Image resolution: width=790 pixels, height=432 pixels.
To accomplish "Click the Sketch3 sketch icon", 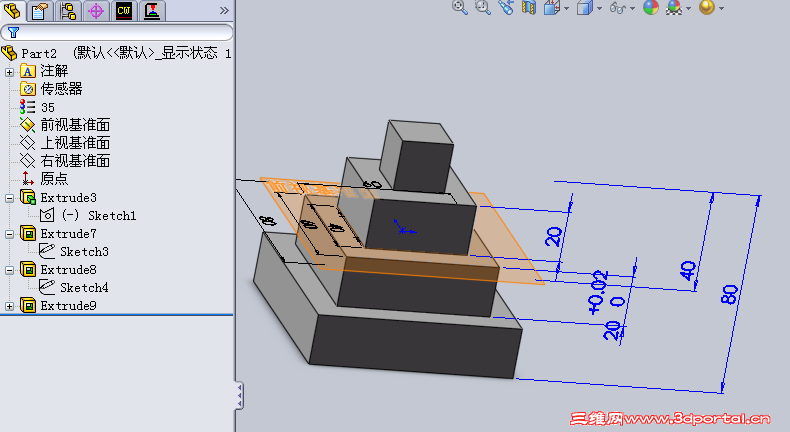I will pyautogui.click(x=47, y=251).
